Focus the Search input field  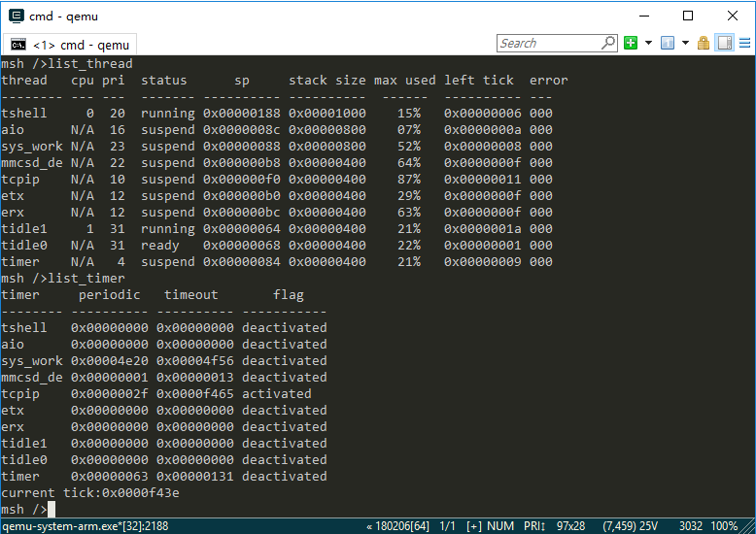click(549, 43)
